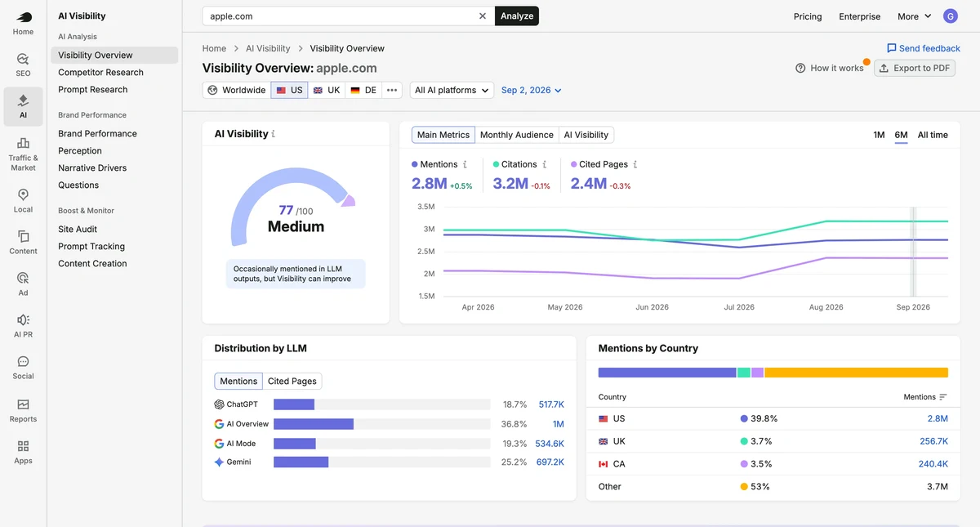Select the Worldwide region toggle
Viewport: 980px width, 527px height.
coord(237,90)
